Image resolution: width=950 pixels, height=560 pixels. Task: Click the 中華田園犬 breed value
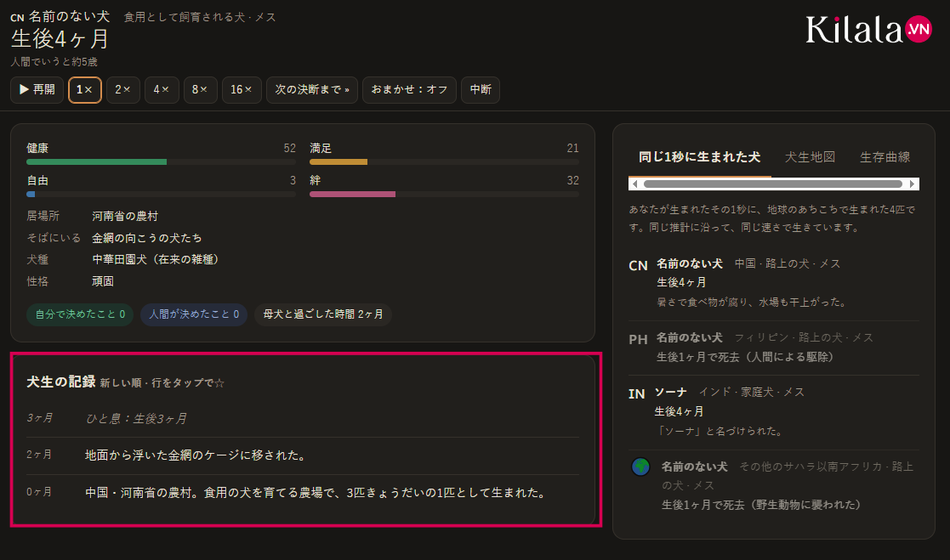click(157, 260)
